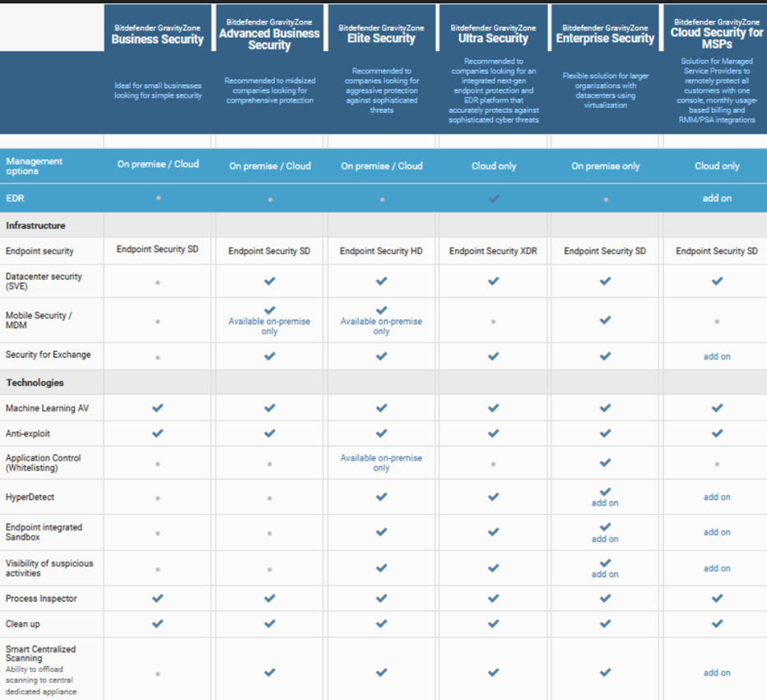
Task: Click the 'Datacenter security (SVE)' row label
Action: 44,281
